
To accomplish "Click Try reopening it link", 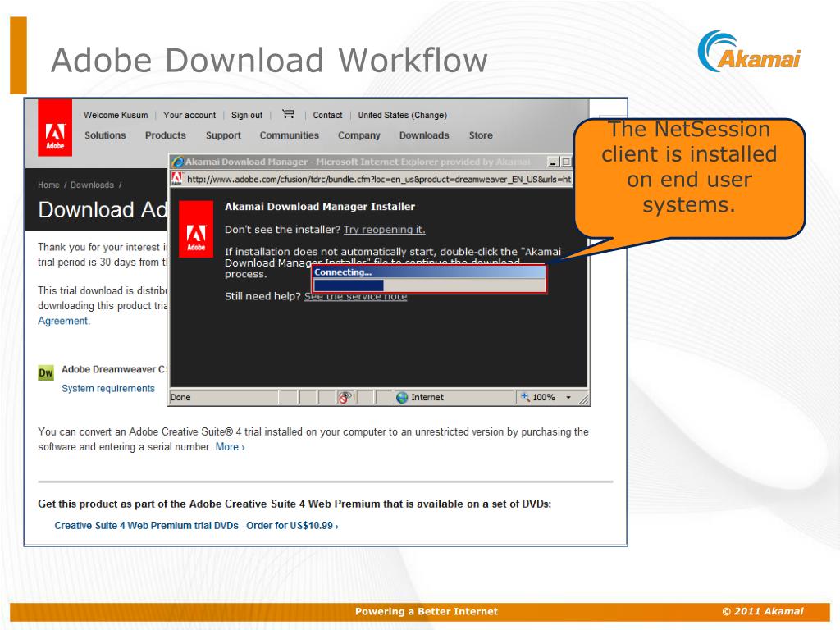I will (384, 230).
